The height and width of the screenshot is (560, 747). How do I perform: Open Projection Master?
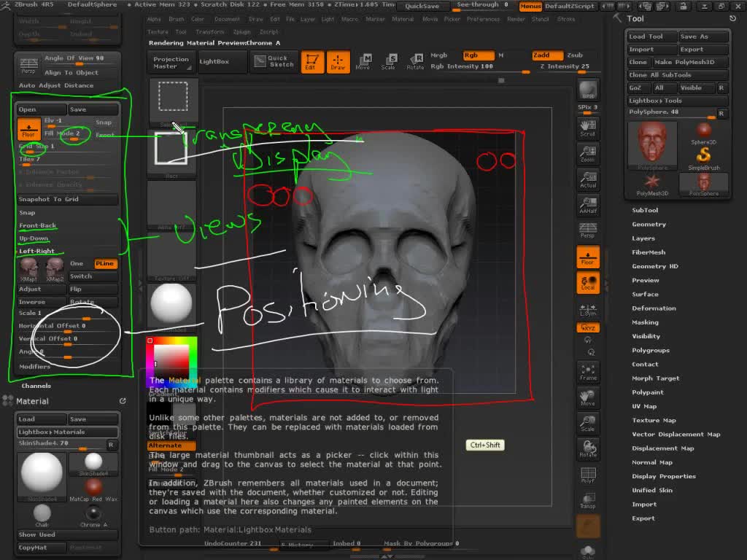point(171,63)
